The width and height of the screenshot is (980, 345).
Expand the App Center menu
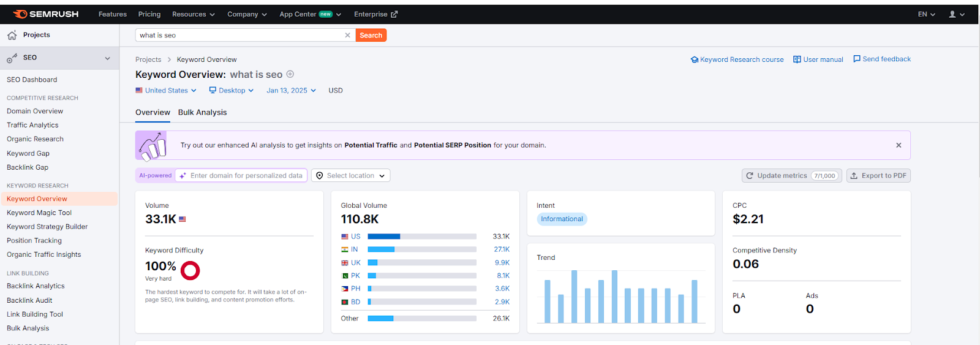click(x=310, y=14)
